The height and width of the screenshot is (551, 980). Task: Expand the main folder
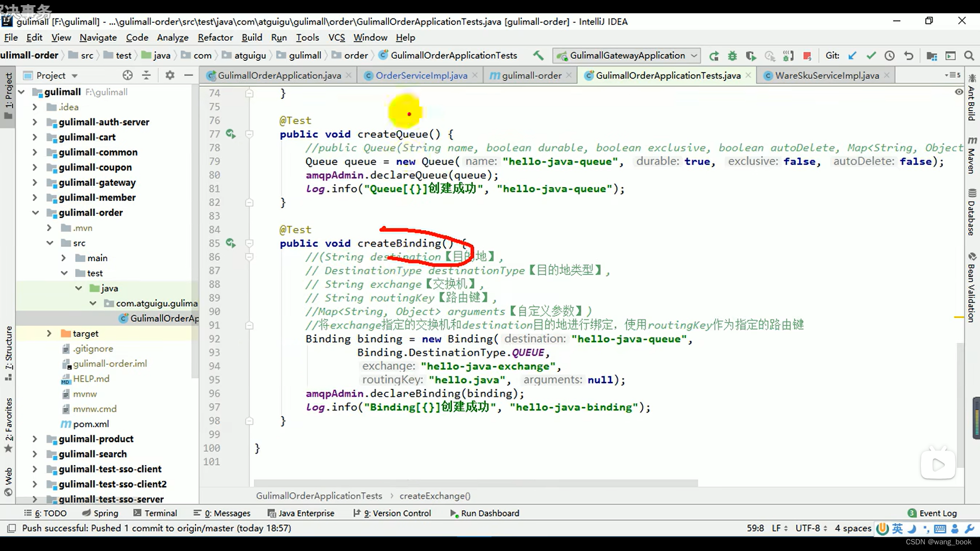[63, 258]
